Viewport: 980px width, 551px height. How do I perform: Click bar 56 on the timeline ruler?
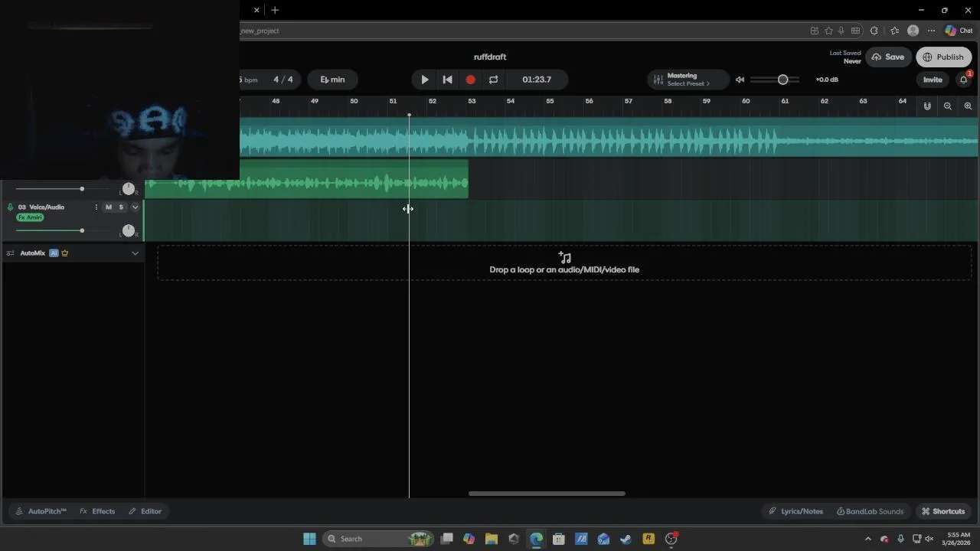(589, 101)
